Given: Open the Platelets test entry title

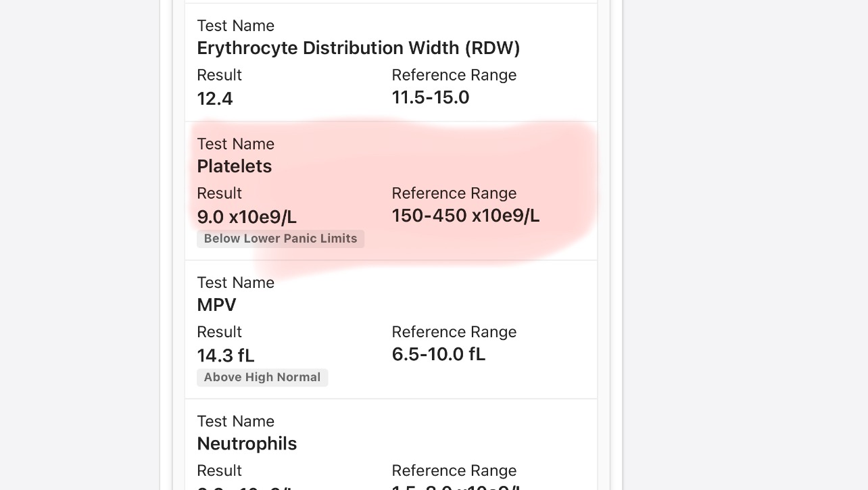Looking at the screenshot, I should coord(234,167).
